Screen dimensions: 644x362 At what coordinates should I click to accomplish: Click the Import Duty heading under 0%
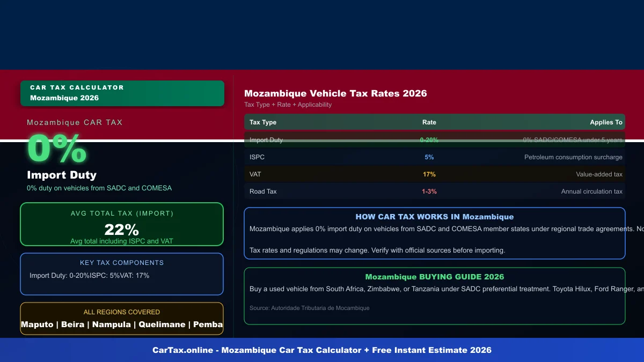point(62,175)
